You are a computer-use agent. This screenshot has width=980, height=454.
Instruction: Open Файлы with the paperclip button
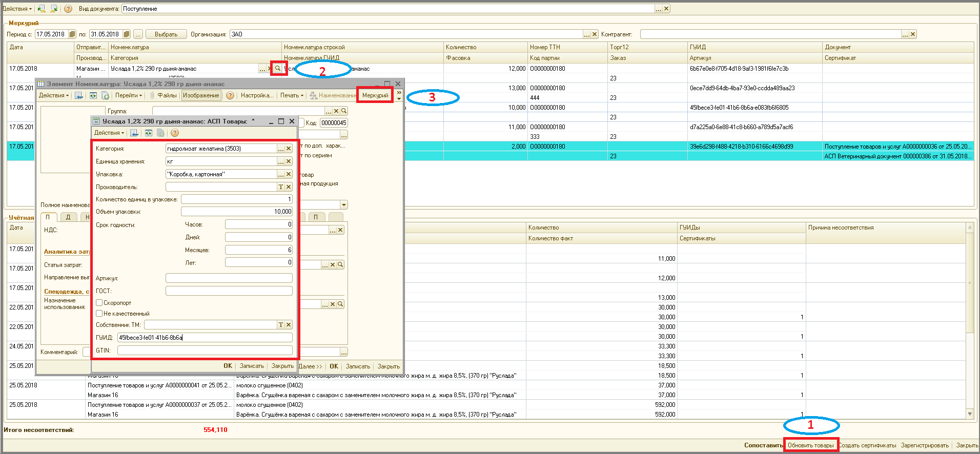(163, 95)
